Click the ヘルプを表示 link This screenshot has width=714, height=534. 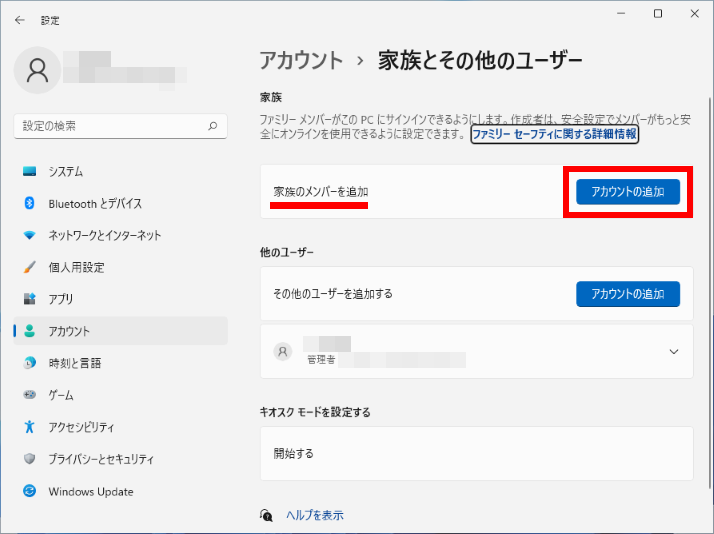[x=315, y=515]
